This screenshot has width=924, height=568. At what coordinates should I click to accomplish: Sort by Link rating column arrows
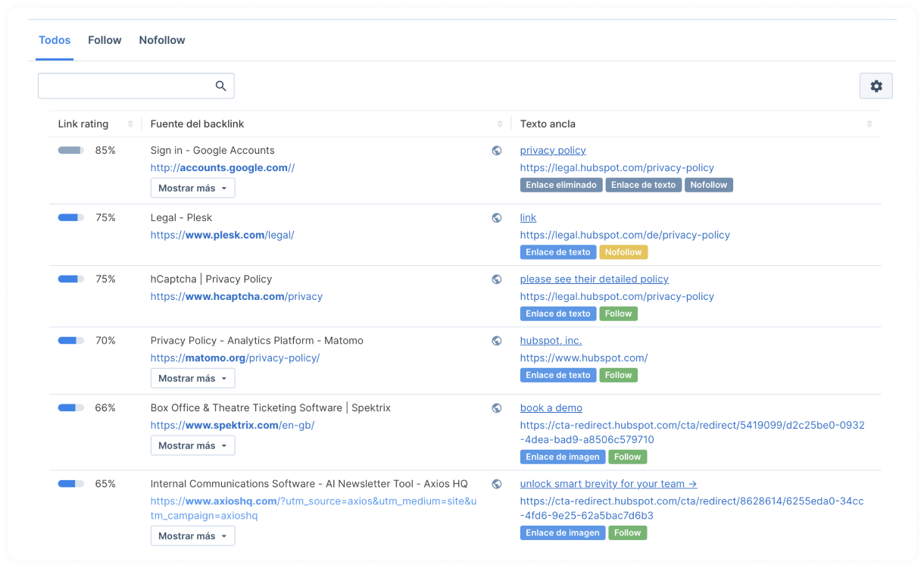pyautogui.click(x=130, y=124)
